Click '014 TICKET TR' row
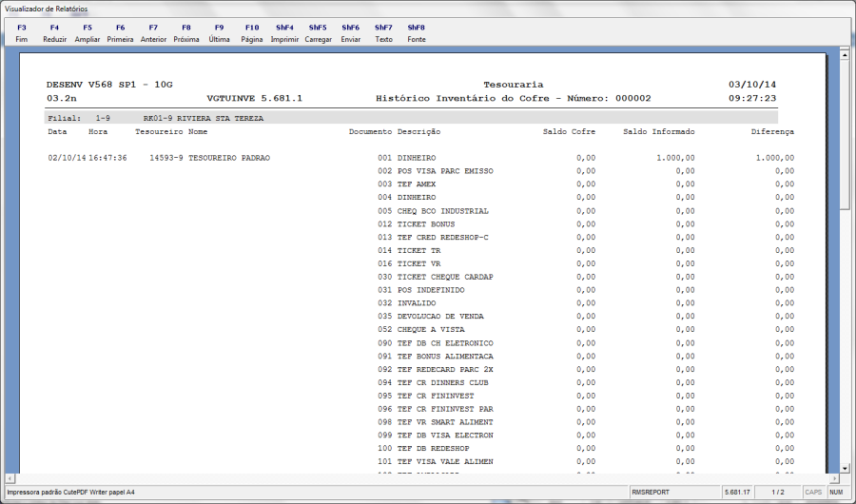This screenshot has width=856, height=504. (x=409, y=250)
